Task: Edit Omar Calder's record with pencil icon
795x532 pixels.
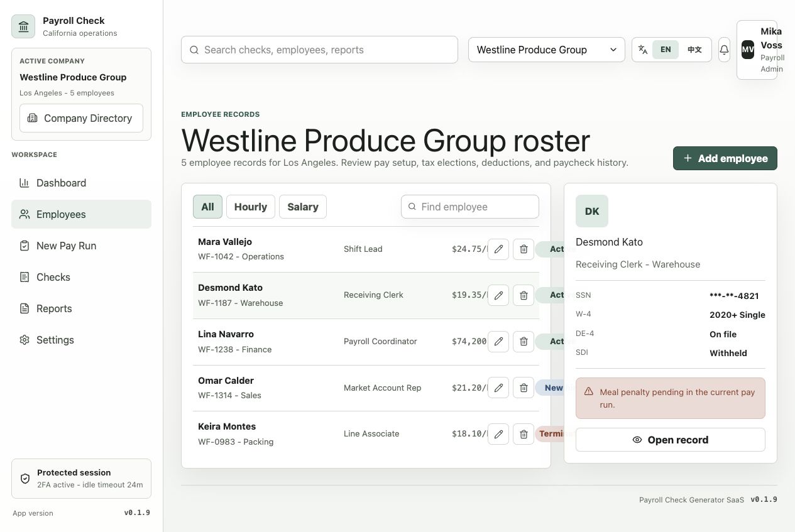Action: [498, 388]
